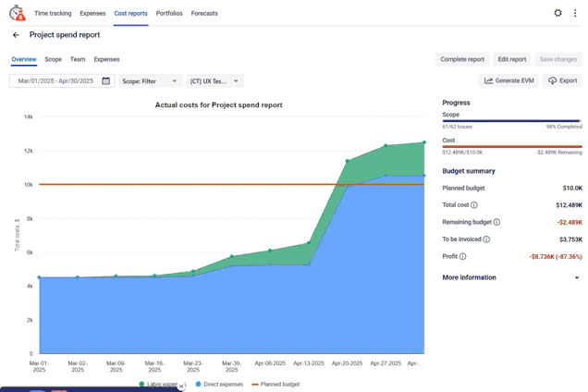Switch to the Team tab
Image resolution: width=588 pixels, height=392 pixels.
[x=78, y=59]
